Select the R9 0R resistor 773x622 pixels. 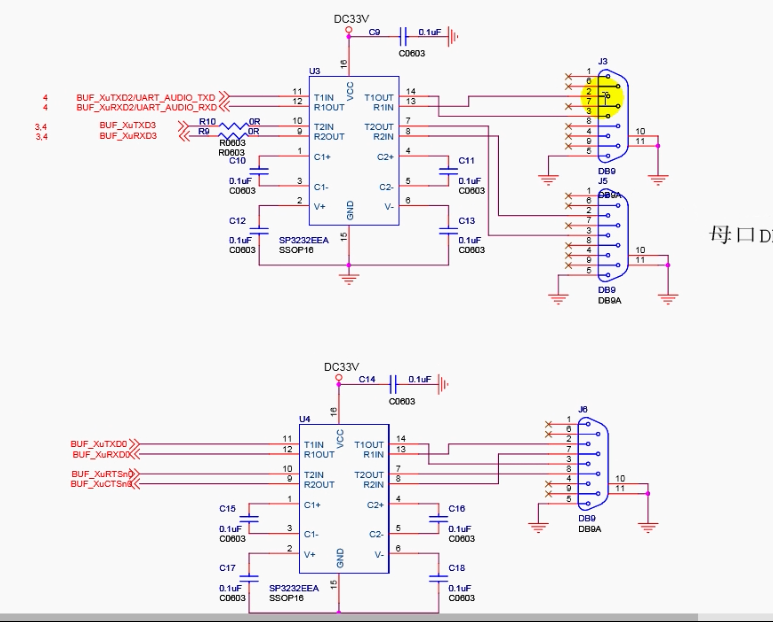click(x=233, y=133)
